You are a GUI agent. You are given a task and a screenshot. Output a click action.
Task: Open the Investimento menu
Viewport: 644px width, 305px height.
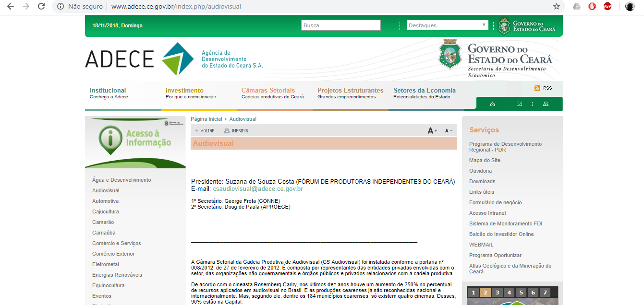pos(184,90)
